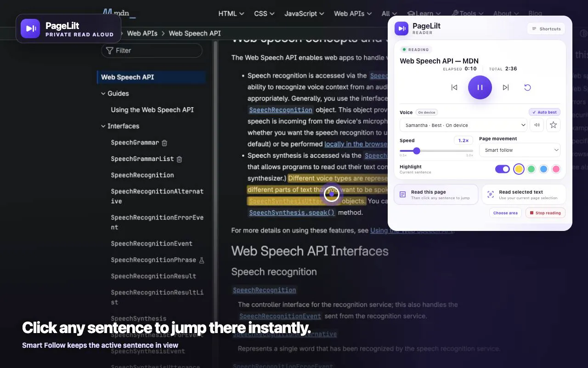Focus the sidebar Filter input

coord(152,51)
